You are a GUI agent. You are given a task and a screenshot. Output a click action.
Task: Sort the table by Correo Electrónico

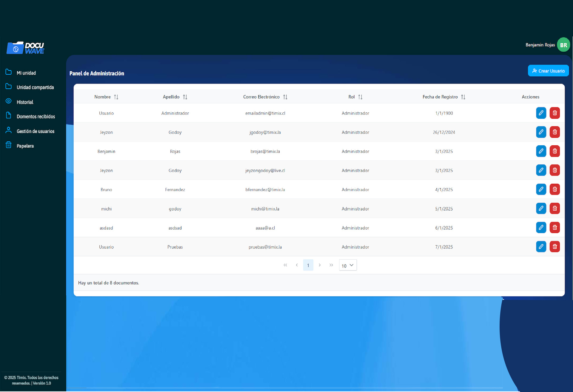285,97
